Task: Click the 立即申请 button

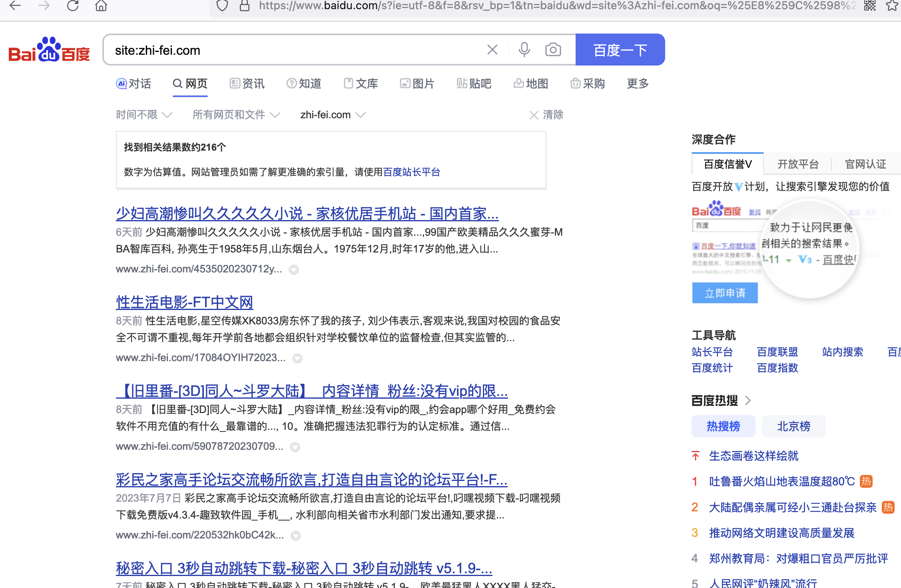Action: pos(725,293)
